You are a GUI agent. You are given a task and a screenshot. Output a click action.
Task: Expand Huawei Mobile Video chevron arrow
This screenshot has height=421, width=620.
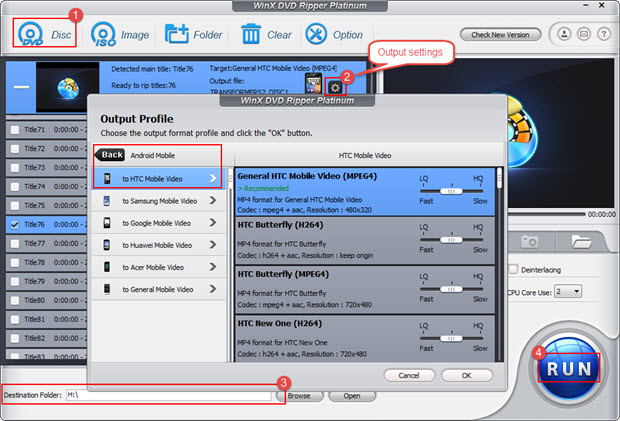(213, 245)
